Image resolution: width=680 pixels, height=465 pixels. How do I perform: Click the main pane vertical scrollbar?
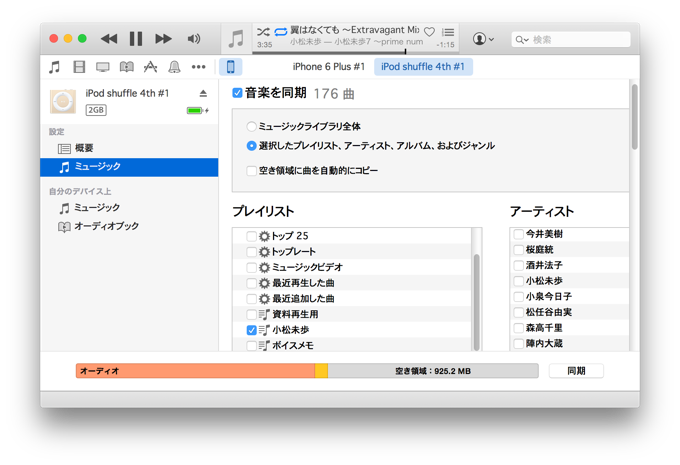(x=634, y=117)
